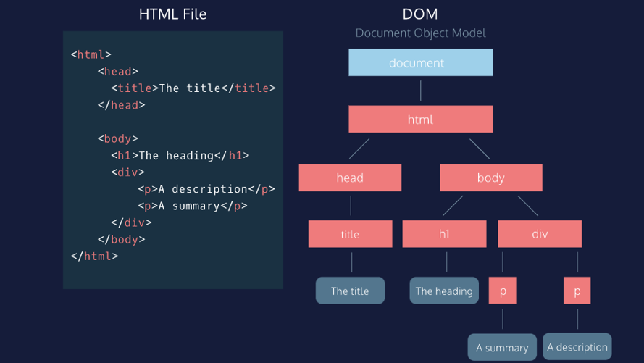The width and height of the screenshot is (644, 363).
Task: Click the <h1>The heading</h1> code line
Action: point(180,155)
